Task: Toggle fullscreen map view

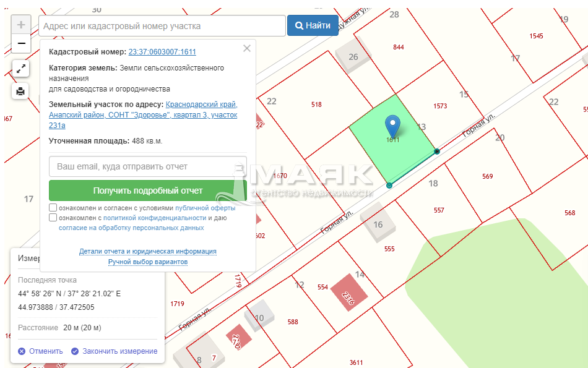Action: (21, 69)
